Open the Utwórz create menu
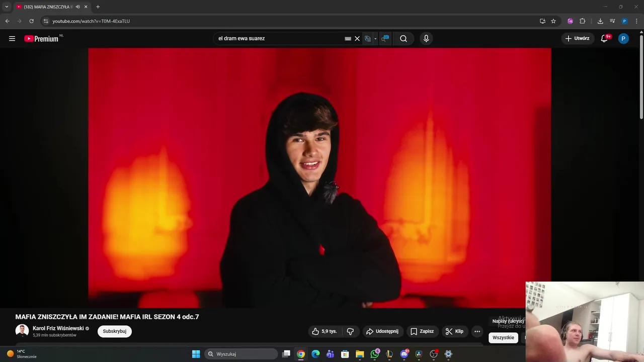The height and width of the screenshot is (362, 644). 577,39
